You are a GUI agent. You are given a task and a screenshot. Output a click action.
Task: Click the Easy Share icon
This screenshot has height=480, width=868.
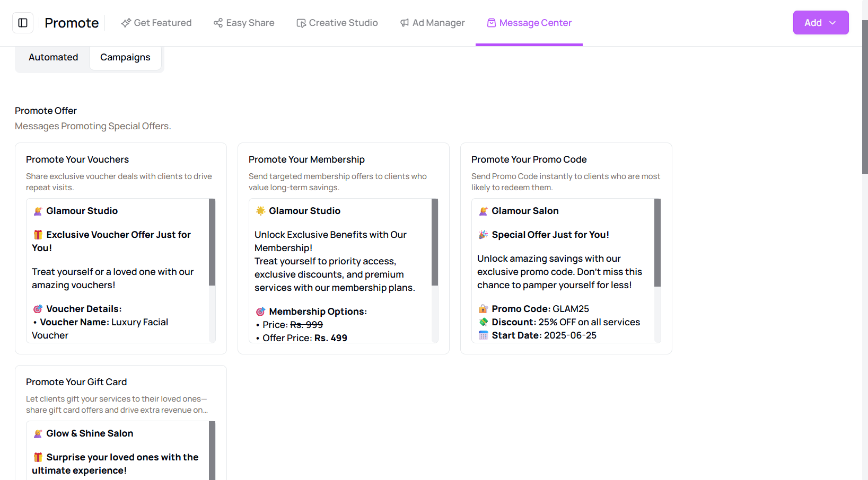pos(218,23)
